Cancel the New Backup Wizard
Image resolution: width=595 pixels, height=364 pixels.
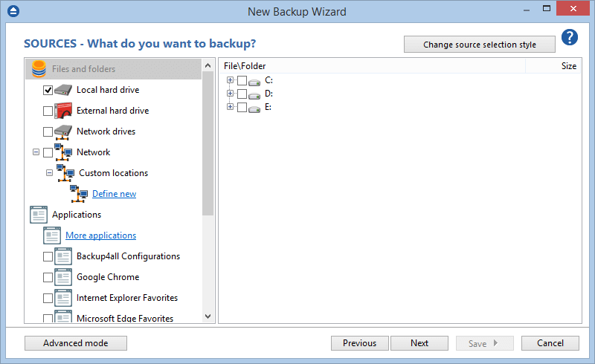pyautogui.click(x=550, y=343)
